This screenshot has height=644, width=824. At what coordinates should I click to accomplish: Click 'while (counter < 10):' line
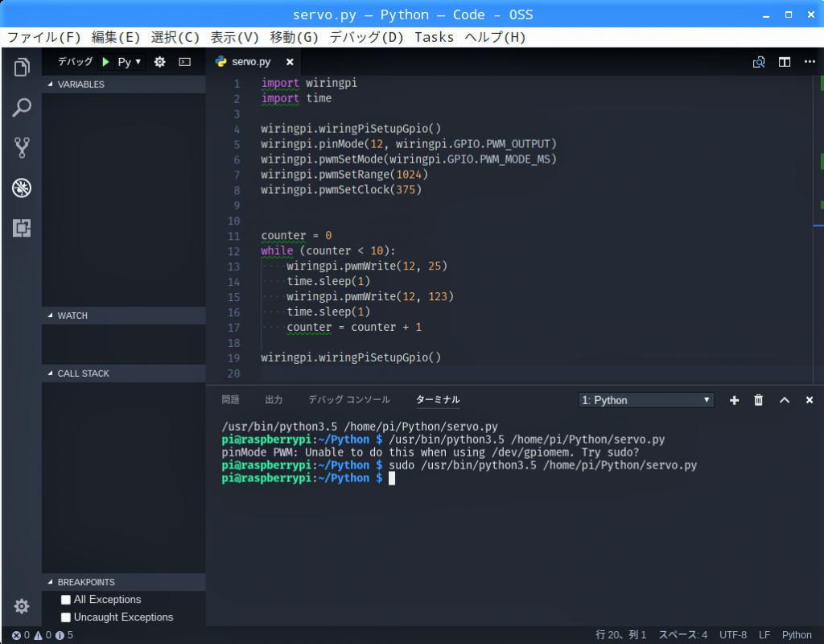click(328, 251)
